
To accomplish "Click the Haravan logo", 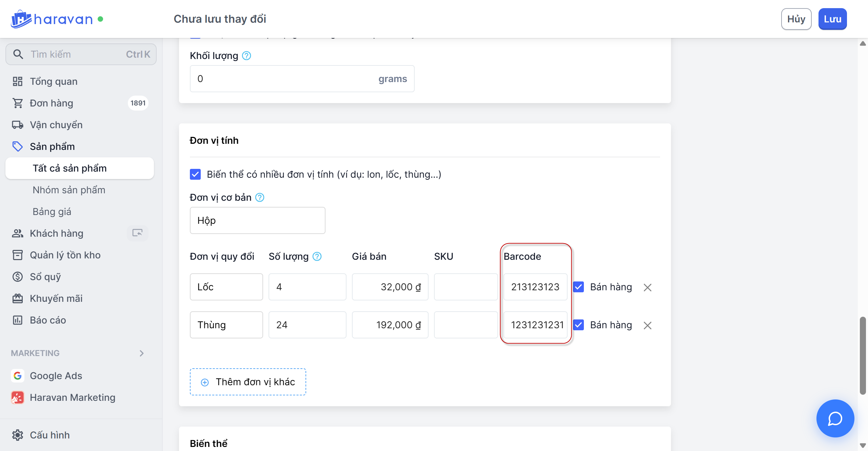I will coord(52,19).
